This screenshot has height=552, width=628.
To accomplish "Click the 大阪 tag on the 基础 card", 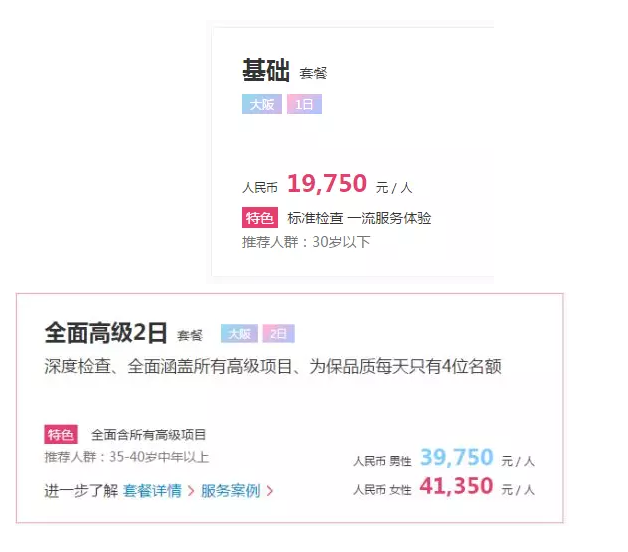I will [x=261, y=104].
